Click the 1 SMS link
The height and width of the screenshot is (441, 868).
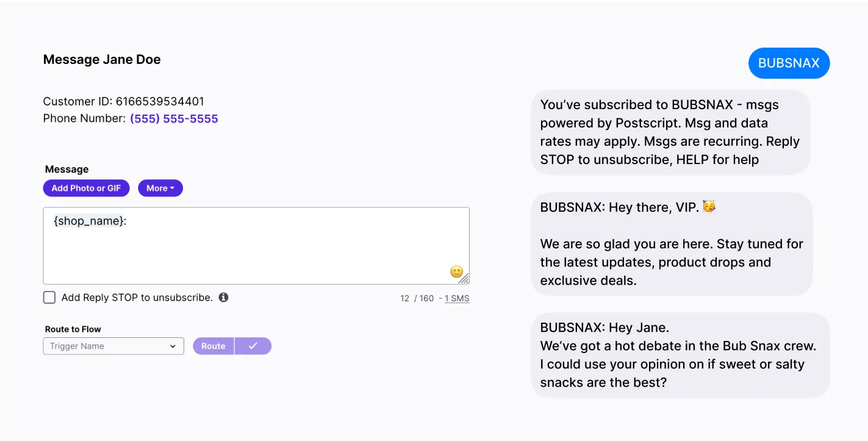point(457,298)
